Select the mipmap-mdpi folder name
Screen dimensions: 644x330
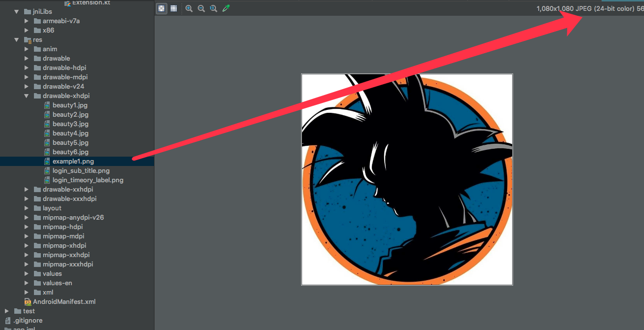click(x=63, y=236)
